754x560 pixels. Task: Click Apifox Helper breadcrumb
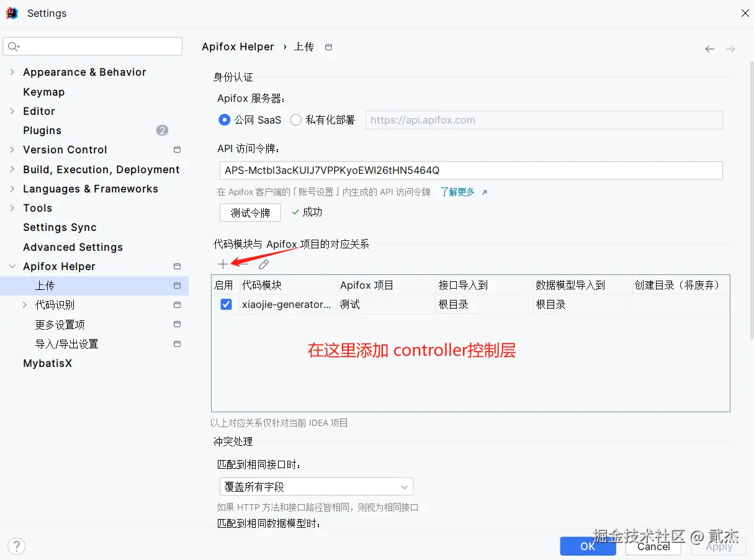coord(238,47)
